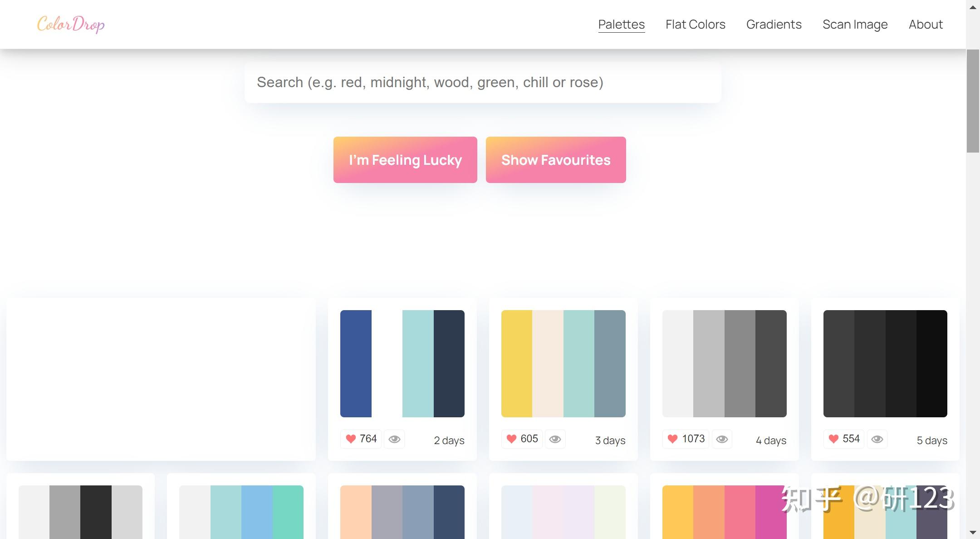Pick the light teal swatch in the 764-likes palette
The width and height of the screenshot is (980, 539).
point(418,364)
